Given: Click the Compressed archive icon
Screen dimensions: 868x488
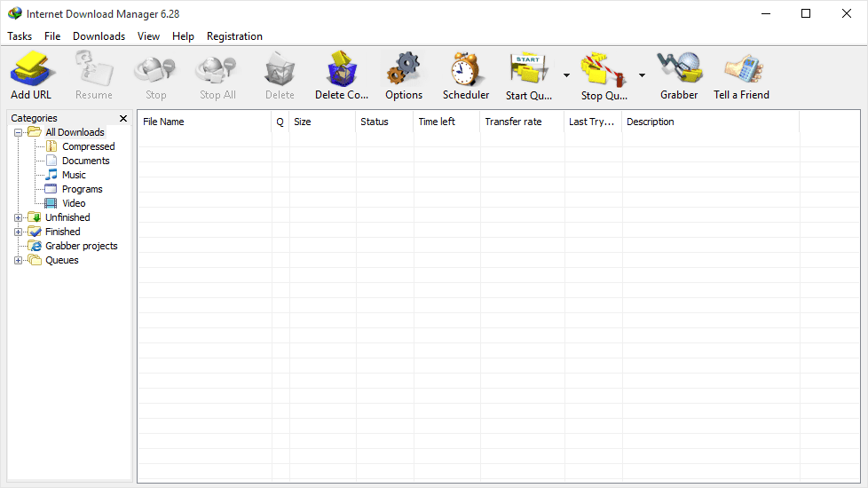Looking at the screenshot, I should point(51,146).
